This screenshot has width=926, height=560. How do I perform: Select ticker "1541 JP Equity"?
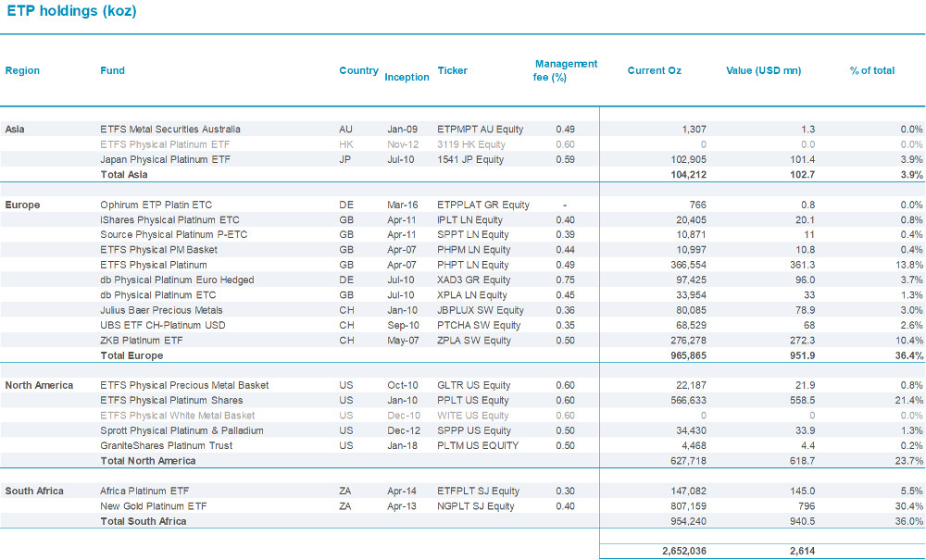[x=470, y=159]
